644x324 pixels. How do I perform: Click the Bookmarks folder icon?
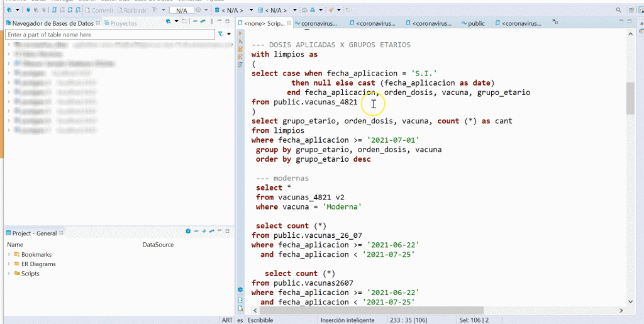(17, 254)
